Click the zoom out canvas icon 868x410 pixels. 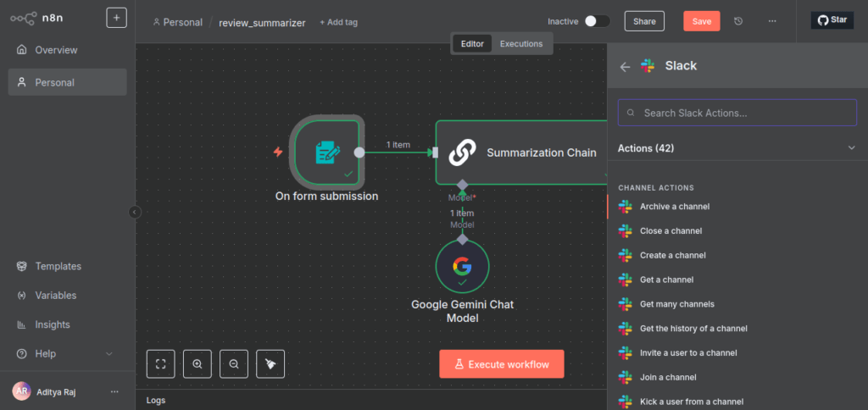(234, 363)
